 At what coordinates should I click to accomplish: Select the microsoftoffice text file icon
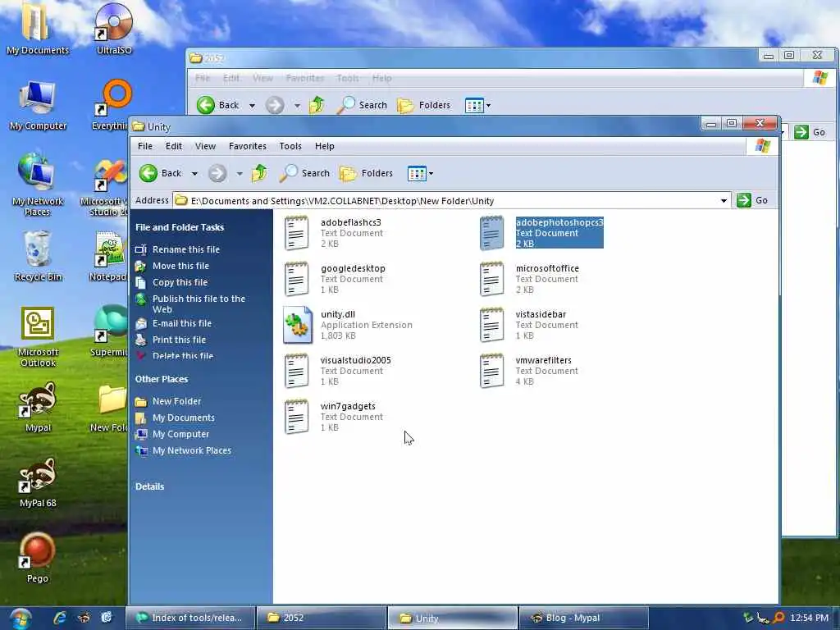492,279
